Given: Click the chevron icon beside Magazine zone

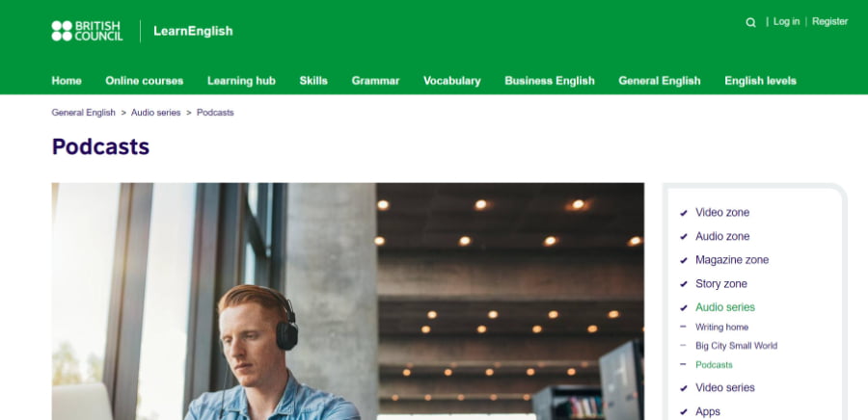Looking at the screenshot, I should coord(683,260).
